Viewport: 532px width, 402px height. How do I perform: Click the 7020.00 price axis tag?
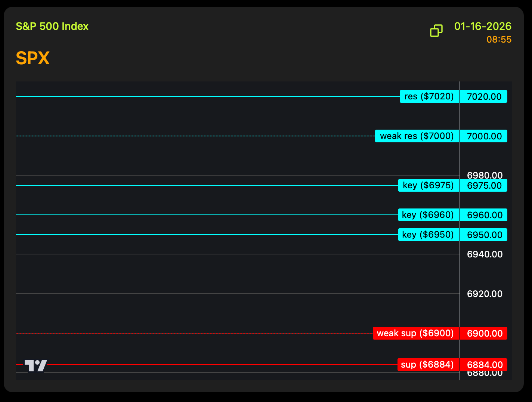[x=484, y=96]
